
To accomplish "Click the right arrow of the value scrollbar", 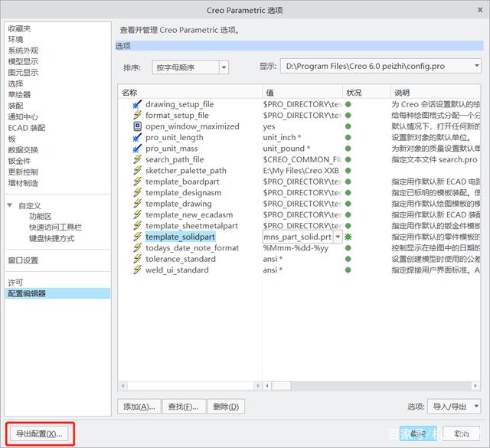I will click(475, 386).
